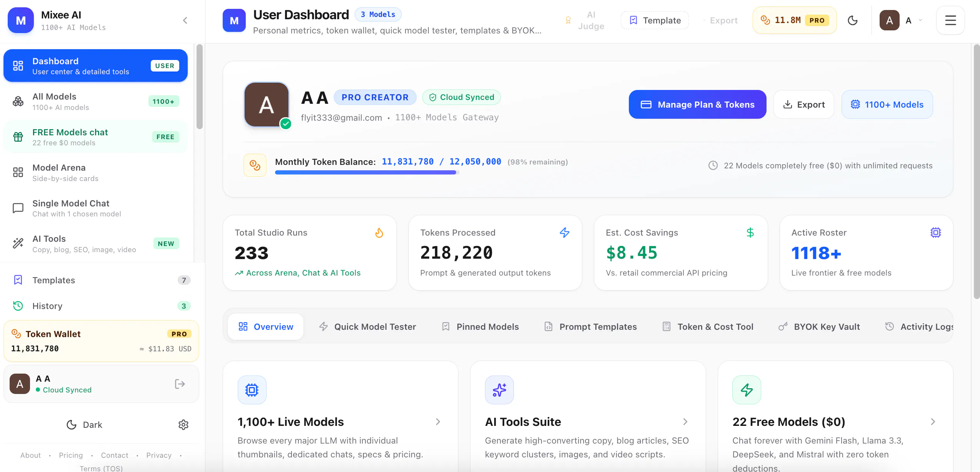The image size is (980, 472).
Task: Click the 11.8M PRO token balance pill
Action: [x=795, y=20]
